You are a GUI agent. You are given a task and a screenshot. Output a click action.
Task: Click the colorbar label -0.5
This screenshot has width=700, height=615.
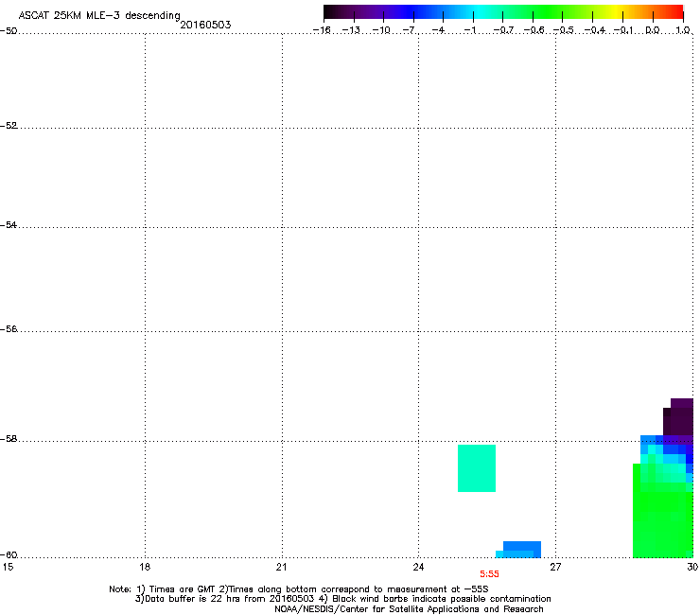(564, 30)
